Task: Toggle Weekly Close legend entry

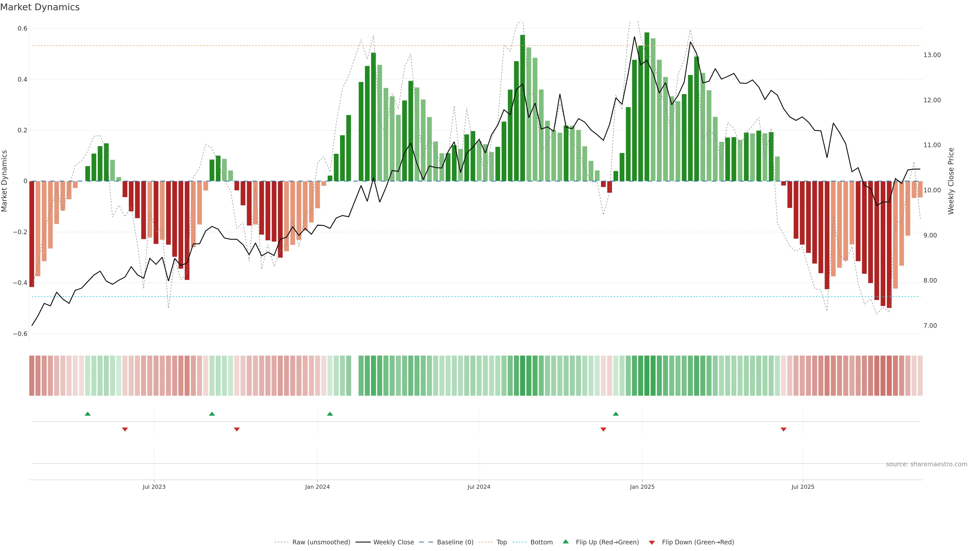Action: click(393, 542)
